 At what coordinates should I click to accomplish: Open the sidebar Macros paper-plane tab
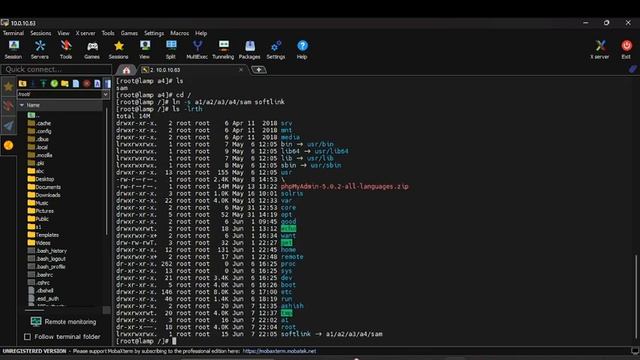(8, 126)
